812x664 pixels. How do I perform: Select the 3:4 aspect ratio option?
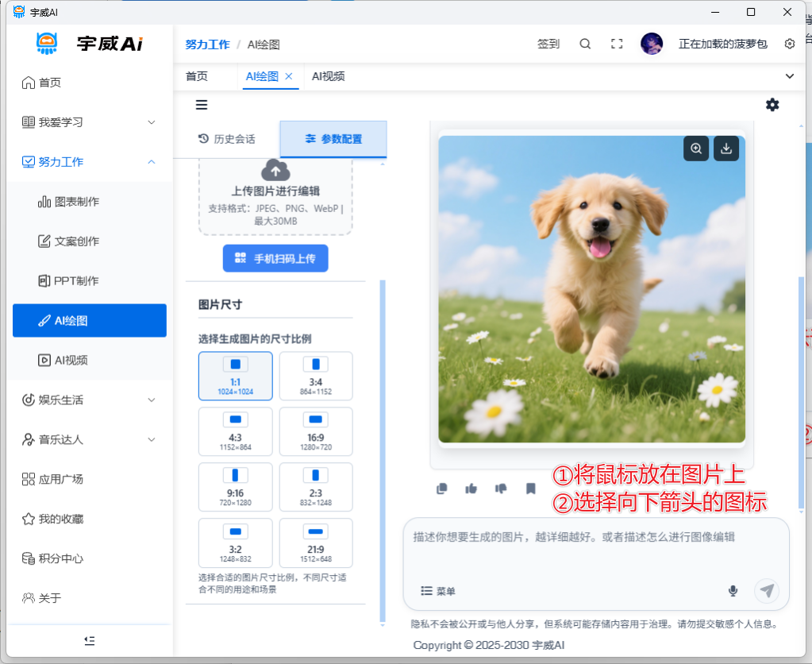tap(316, 376)
